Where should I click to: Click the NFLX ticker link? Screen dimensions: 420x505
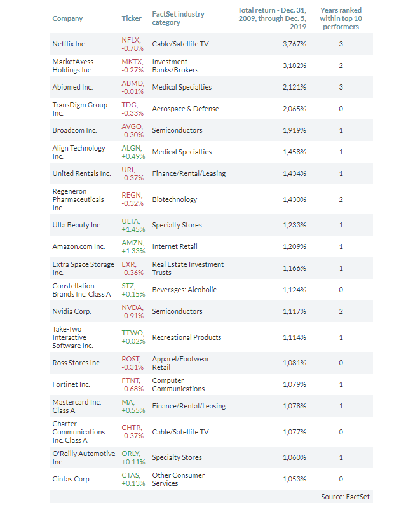coord(131,40)
